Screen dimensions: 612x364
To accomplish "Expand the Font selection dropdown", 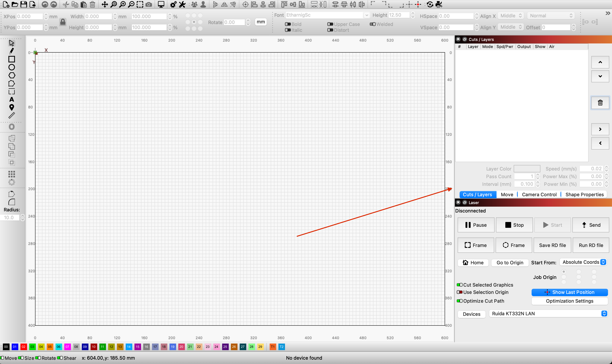I will coord(366,15).
